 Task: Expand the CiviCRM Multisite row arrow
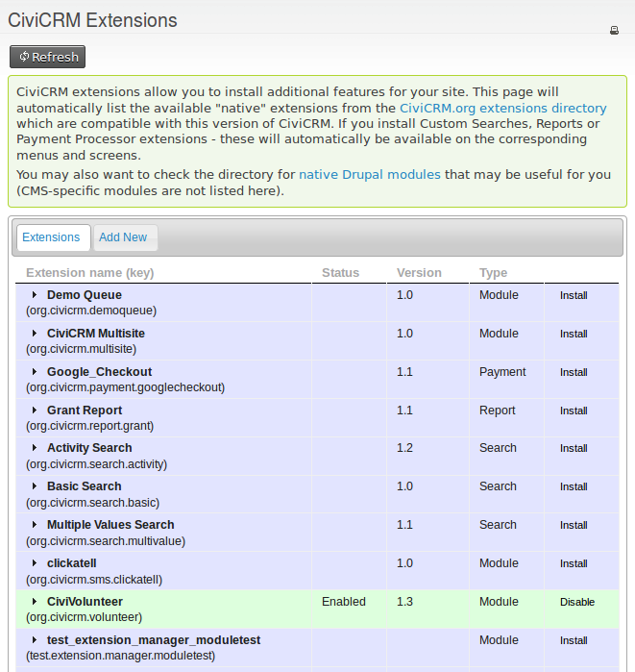[35, 334]
